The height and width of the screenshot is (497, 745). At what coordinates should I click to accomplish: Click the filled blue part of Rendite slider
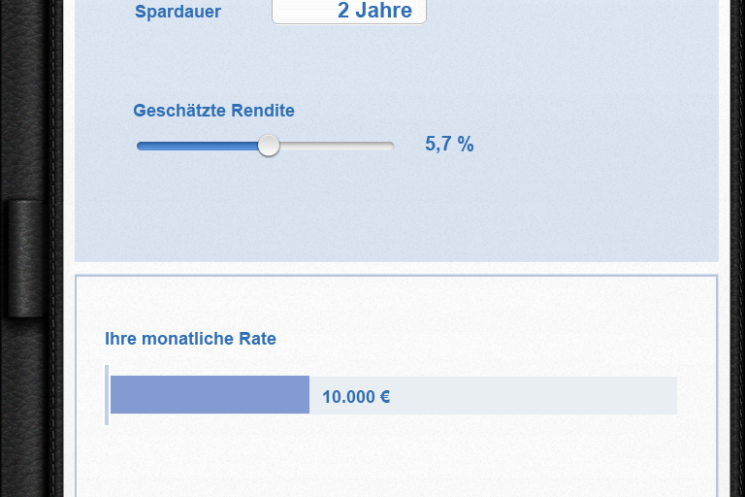(198, 146)
